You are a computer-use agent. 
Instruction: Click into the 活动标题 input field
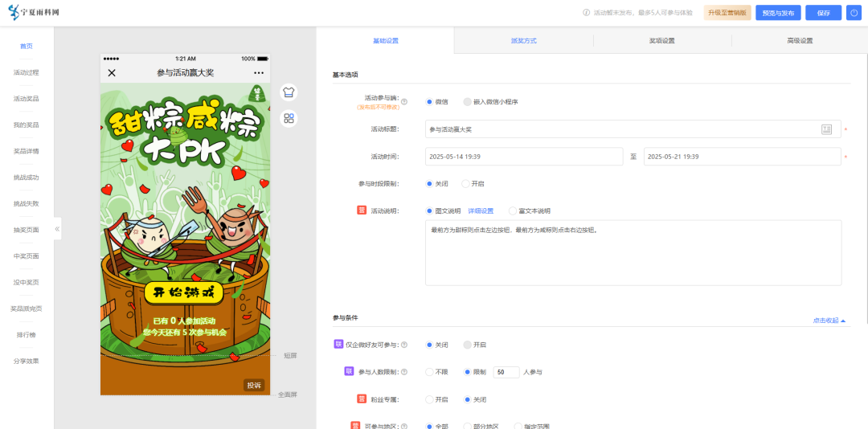633,129
